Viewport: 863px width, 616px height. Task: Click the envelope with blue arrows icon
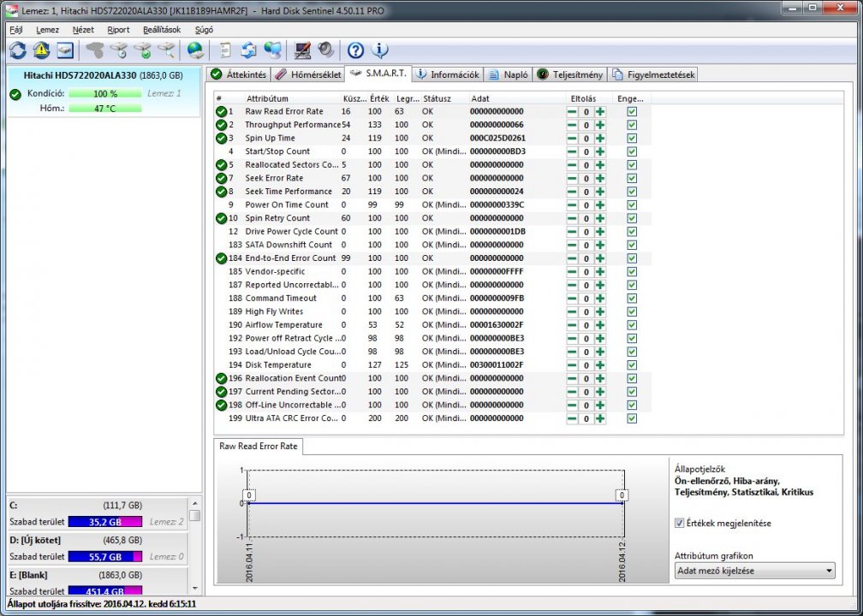tap(249, 50)
